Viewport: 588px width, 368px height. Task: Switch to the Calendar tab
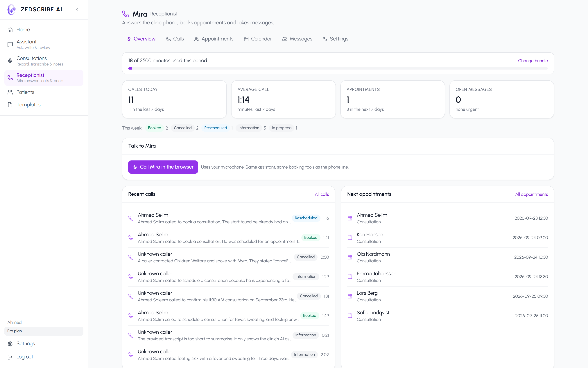258,39
